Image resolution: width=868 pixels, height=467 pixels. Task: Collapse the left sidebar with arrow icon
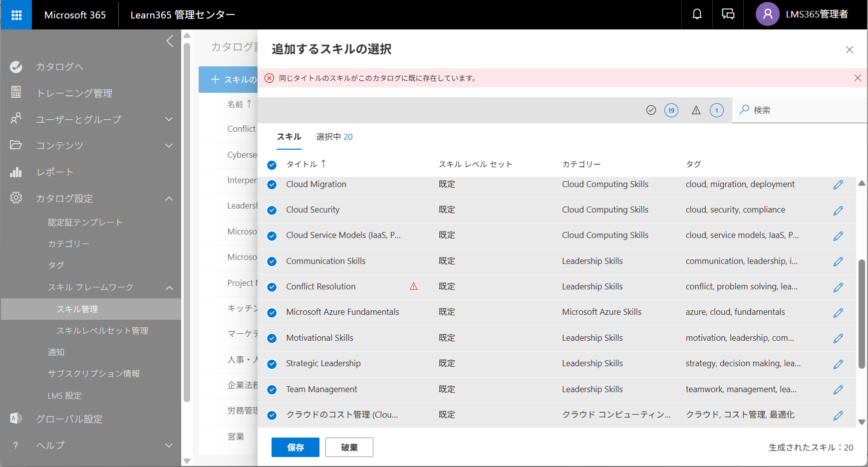tap(170, 41)
